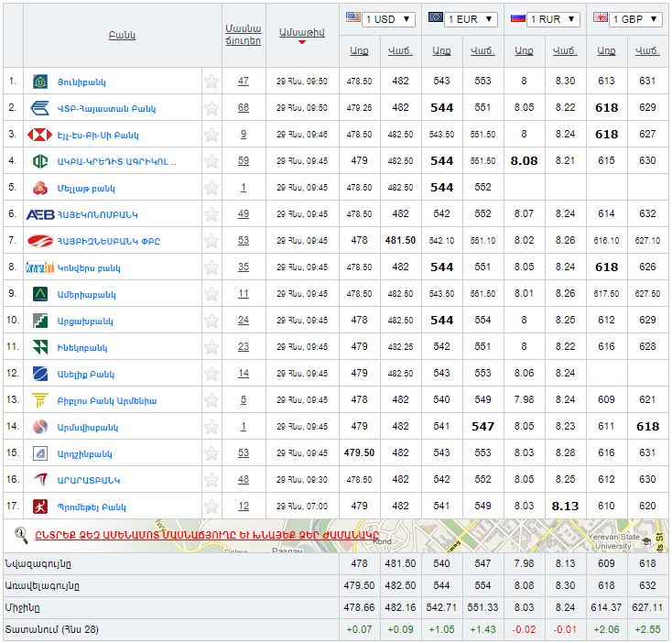Expand the 1 GBP currency dropdown
This screenshot has height=643, width=672.
click(628, 19)
